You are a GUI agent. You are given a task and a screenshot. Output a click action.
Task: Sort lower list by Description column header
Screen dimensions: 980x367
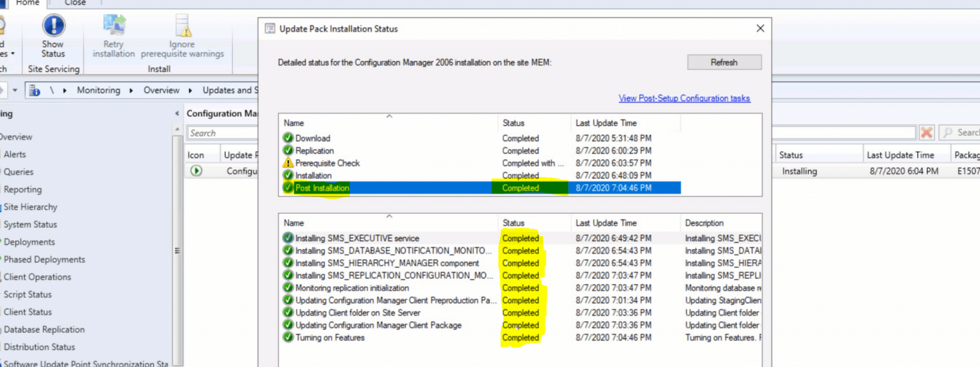tap(721, 223)
